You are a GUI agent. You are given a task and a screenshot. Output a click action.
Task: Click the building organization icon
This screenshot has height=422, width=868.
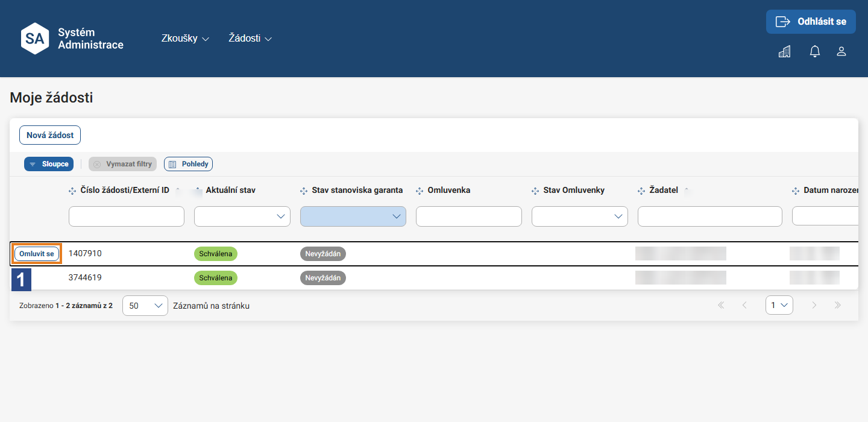tap(784, 52)
